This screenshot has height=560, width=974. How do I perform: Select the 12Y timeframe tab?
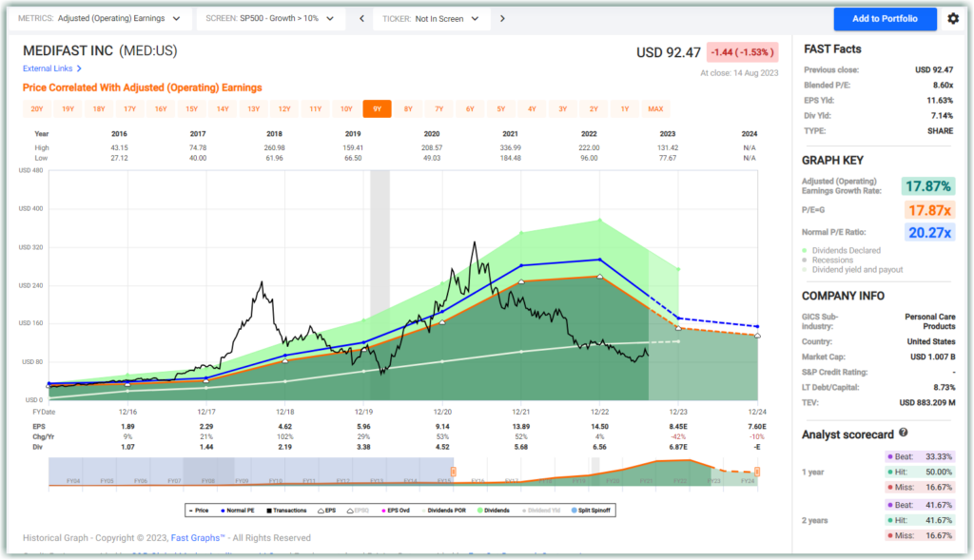coord(284,108)
